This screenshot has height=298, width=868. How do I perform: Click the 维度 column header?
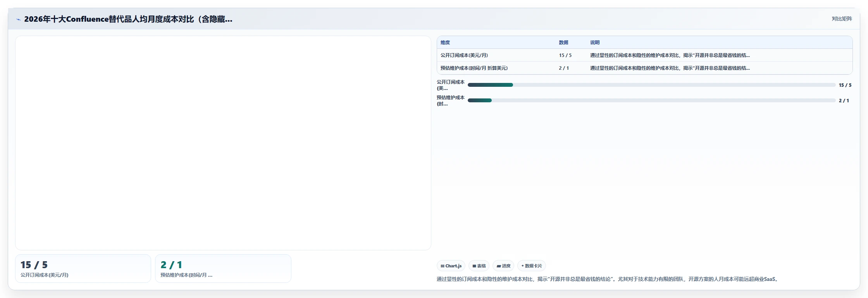tap(445, 43)
